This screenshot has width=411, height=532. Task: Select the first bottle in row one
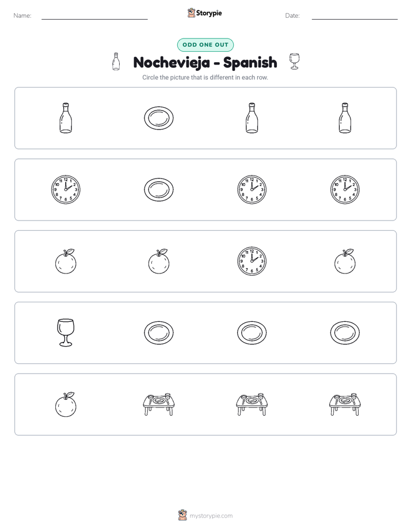click(66, 117)
